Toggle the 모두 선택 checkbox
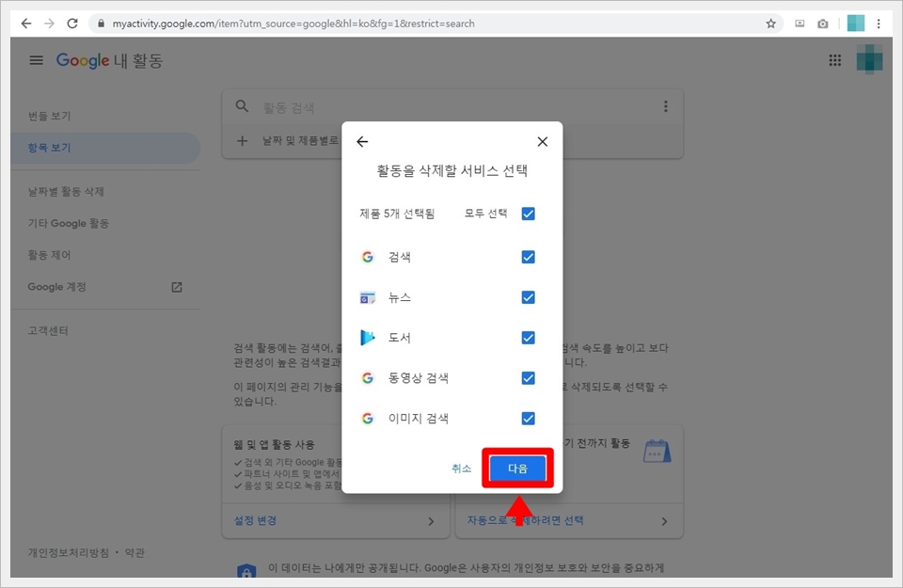 click(x=528, y=214)
